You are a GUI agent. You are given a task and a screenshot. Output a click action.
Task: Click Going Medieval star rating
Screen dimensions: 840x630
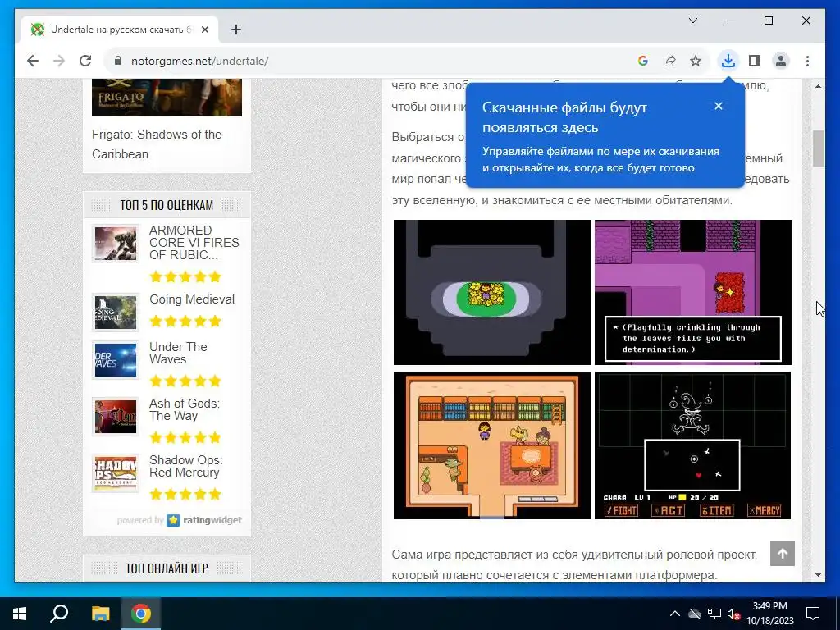[x=185, y=322]
